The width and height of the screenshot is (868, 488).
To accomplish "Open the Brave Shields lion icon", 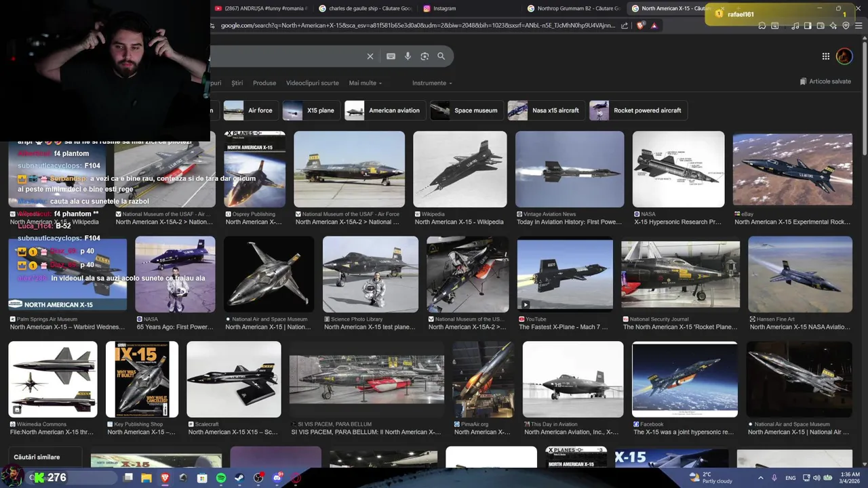I will [x=641, y=26].
